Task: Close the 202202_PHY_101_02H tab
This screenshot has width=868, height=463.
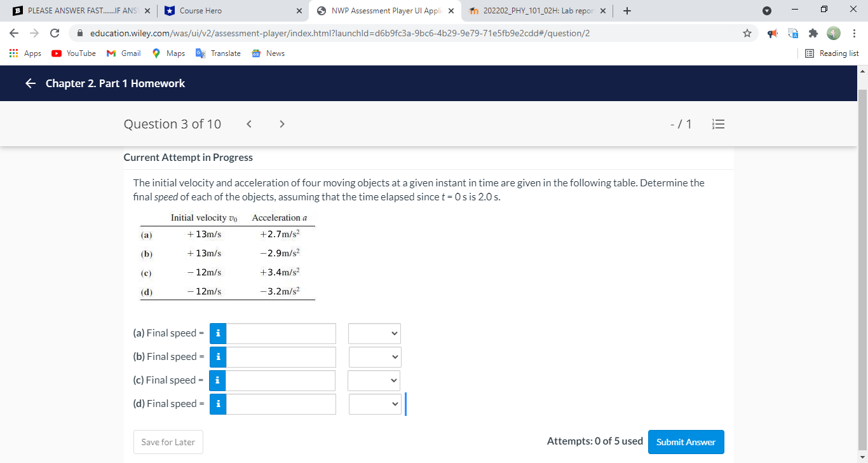Action: (x=602, y=11)
